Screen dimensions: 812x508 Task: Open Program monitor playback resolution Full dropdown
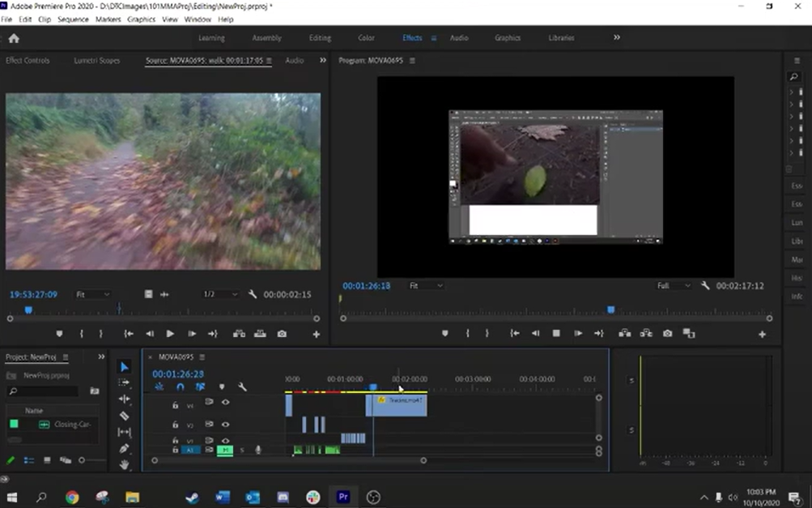pyautogui.click(x=674, y=286)
